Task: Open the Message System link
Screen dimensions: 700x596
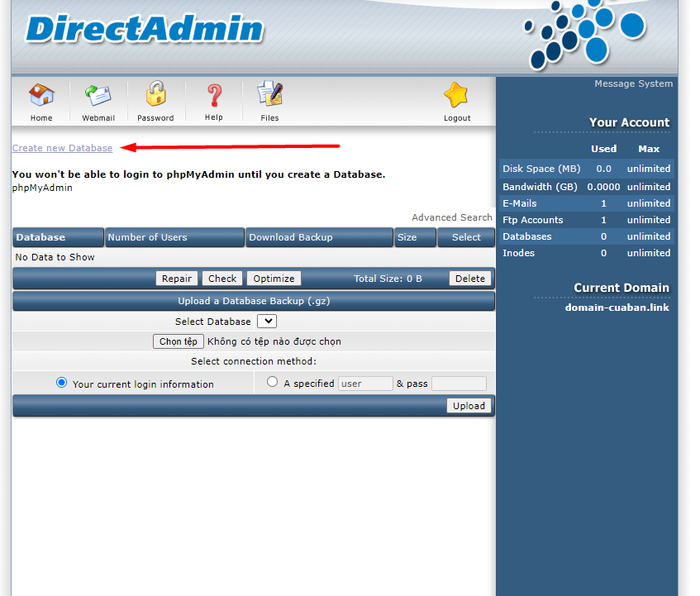Action: click(x=633, y=83)
